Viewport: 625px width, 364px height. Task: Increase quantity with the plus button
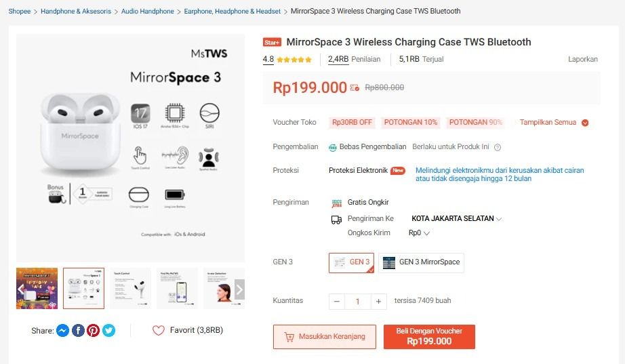click(x=379, y=301)
